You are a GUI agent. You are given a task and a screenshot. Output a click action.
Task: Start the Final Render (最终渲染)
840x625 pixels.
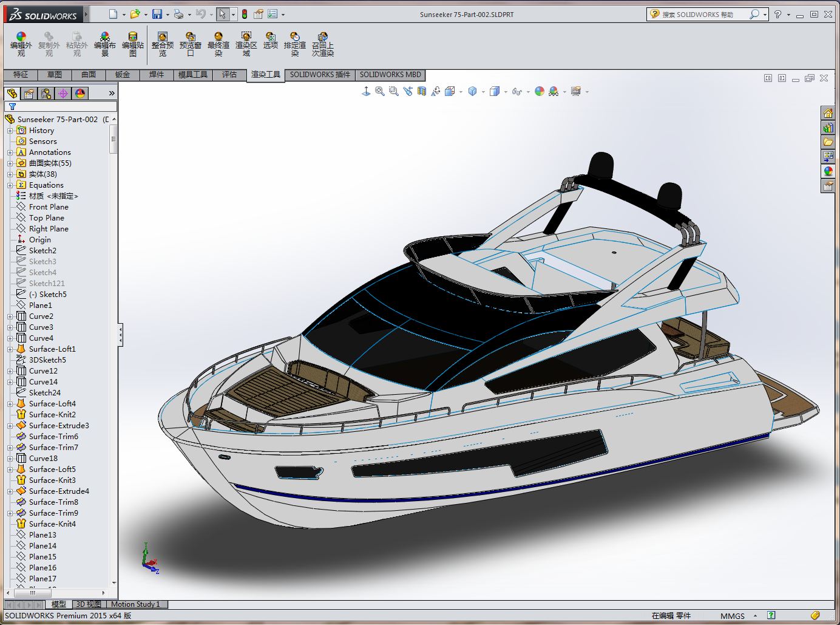click(x=218, y=44)
